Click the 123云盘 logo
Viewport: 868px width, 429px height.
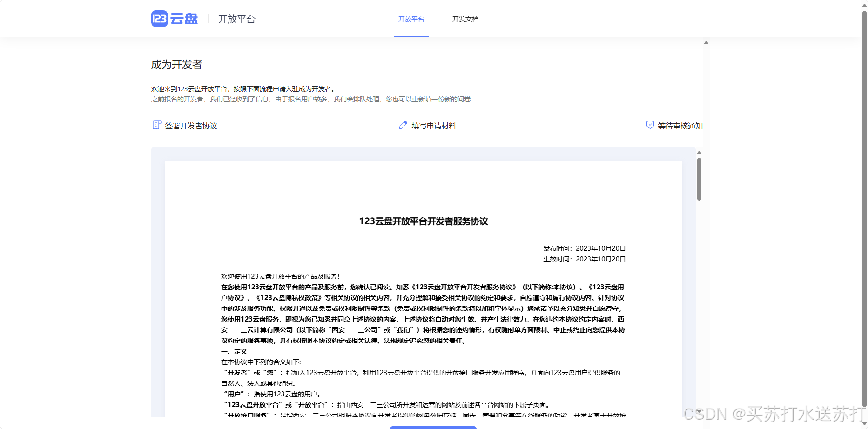tap(175, 19)
